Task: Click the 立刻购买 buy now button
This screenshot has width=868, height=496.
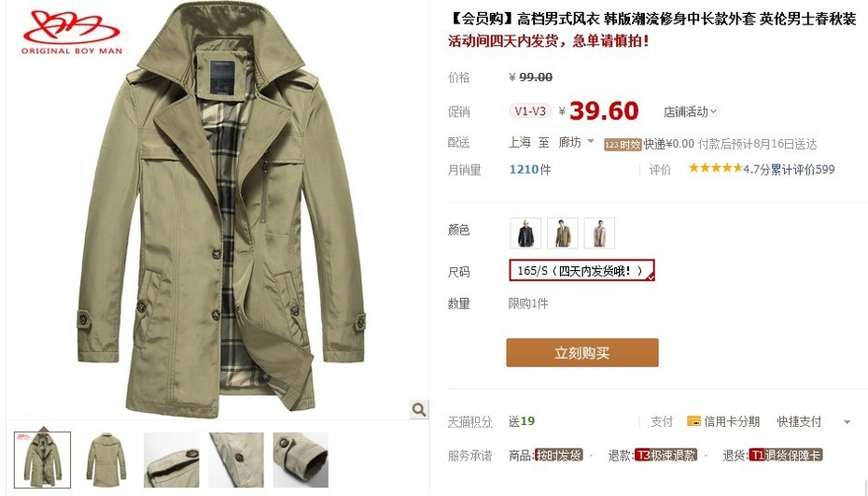Action: click(582, 352)
